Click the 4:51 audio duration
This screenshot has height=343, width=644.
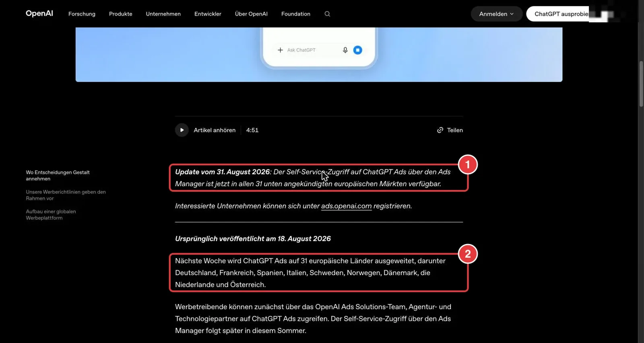coord(252,130)
